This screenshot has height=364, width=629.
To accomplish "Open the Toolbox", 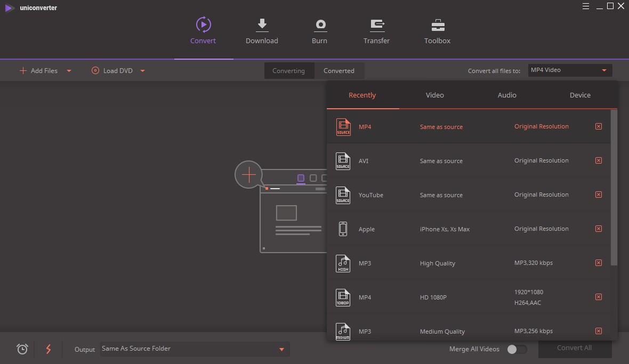I will click(437, 30).
